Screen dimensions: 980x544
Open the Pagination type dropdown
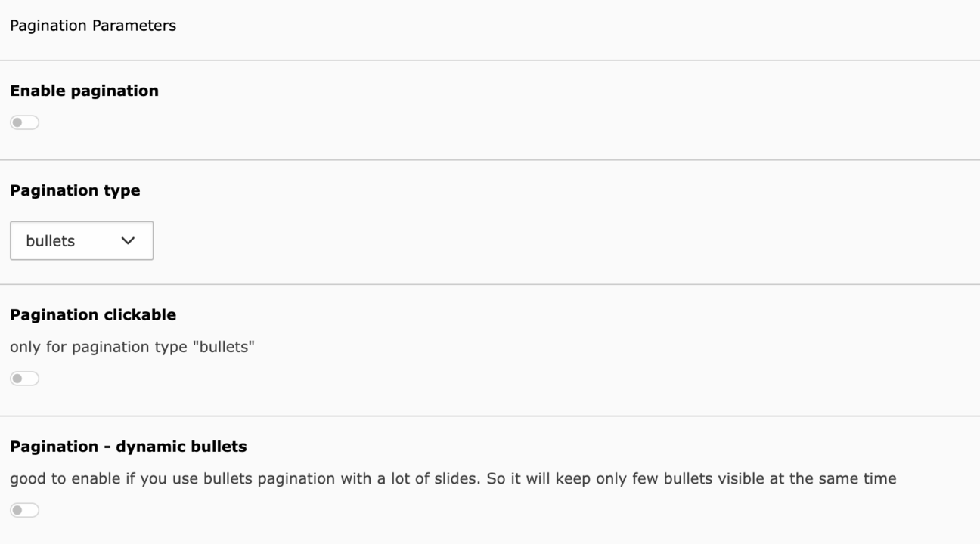coord(82,240)
